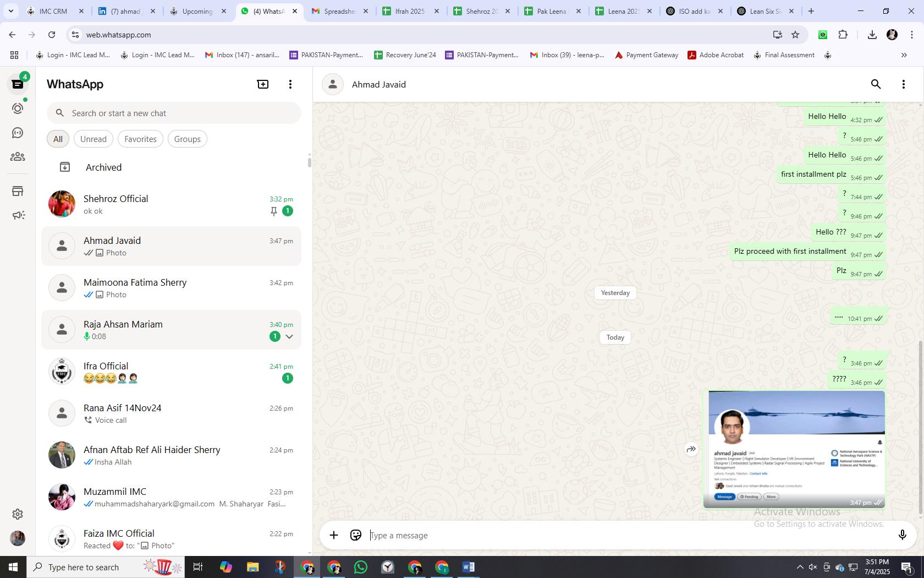Open Payment Gateway bookmark
The image size is (924, 578).
click(646, 55)
